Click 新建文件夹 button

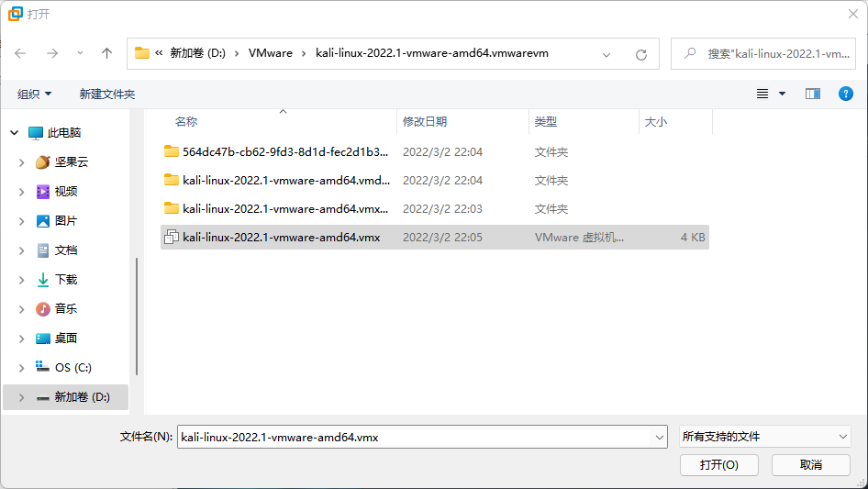pos(106,94)
